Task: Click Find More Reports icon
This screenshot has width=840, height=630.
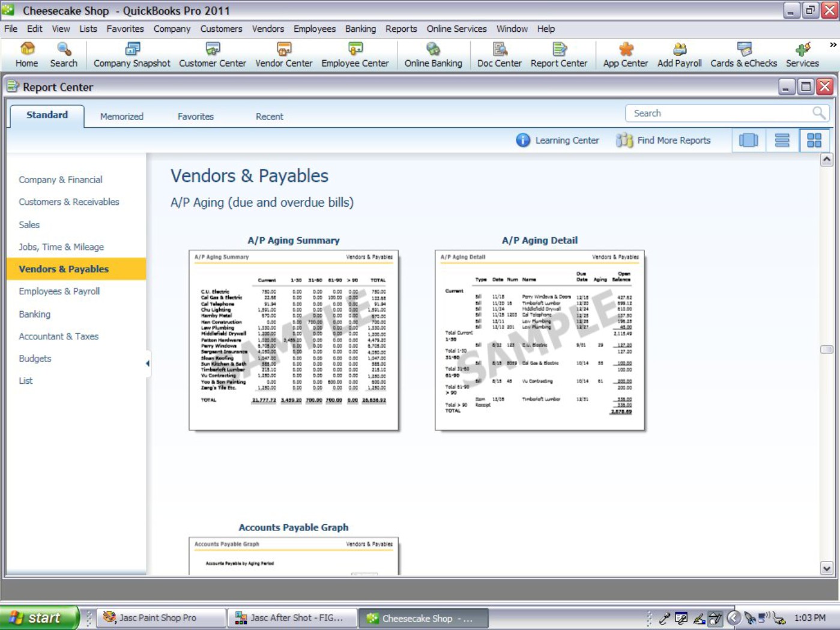Action: click(x=624, y=140)
